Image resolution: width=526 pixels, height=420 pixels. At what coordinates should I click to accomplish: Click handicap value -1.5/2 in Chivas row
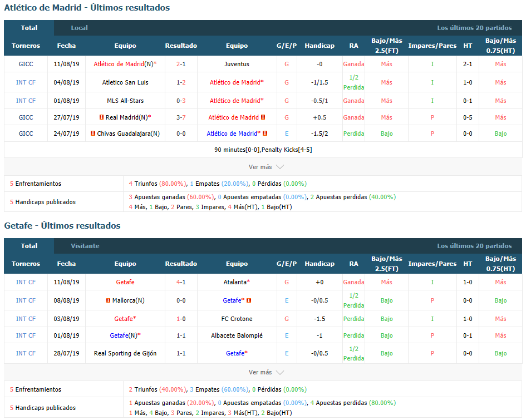319,134
